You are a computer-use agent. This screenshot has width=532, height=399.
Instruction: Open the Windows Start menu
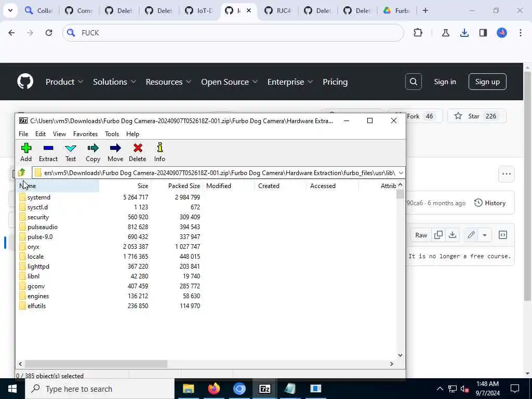(12, 389)
